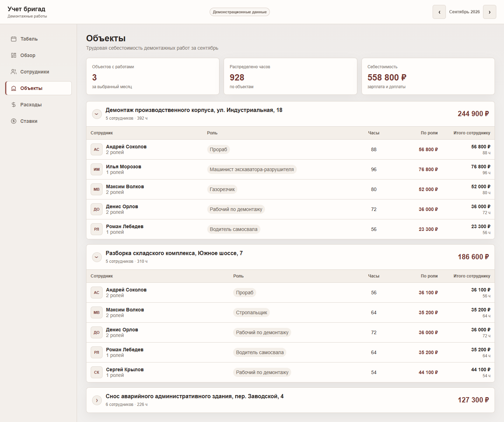
Task: Click the building icon beside Объекты
Action: pyautogui.click(x=14, y=88)
